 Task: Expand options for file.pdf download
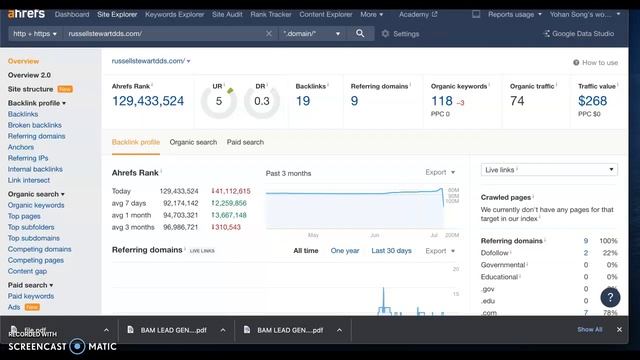tap(106, 330)
